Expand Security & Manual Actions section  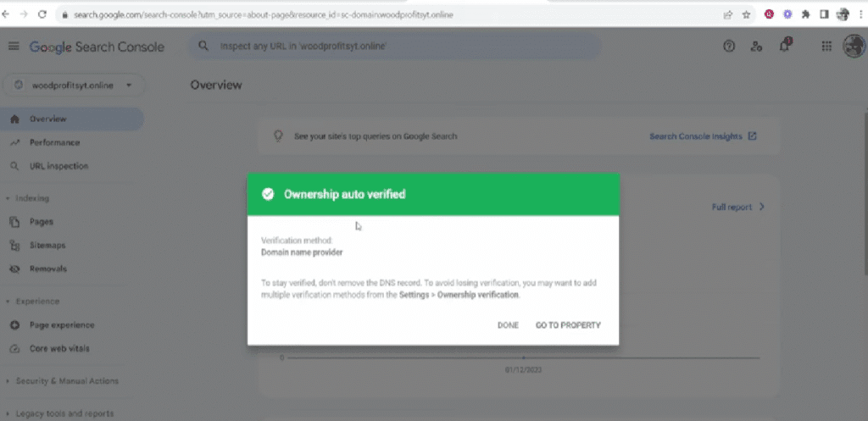[x=62, y=381]
